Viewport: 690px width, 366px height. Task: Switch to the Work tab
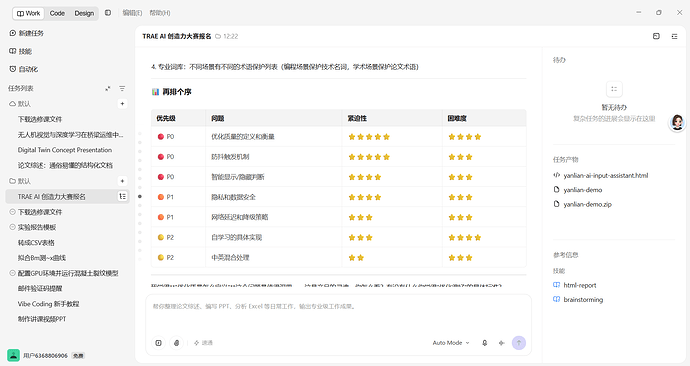28,13
